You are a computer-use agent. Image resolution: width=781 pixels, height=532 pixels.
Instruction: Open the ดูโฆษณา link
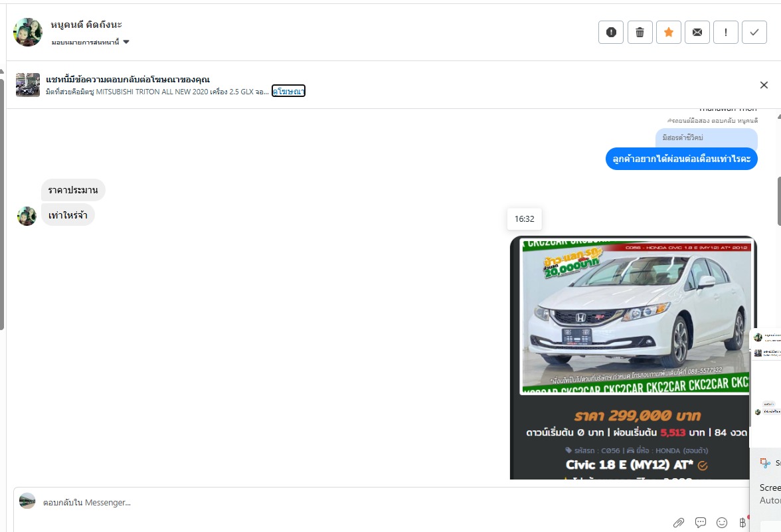tap(288, 91)
